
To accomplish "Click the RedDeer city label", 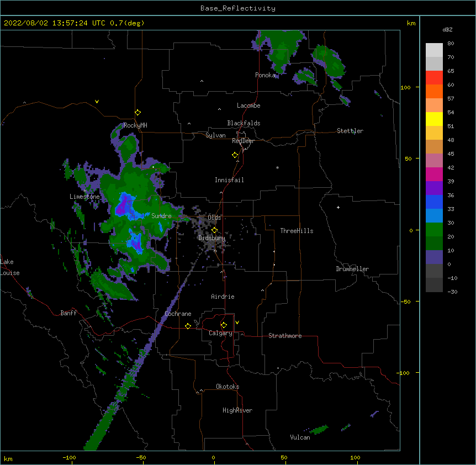I will point(243,141).
